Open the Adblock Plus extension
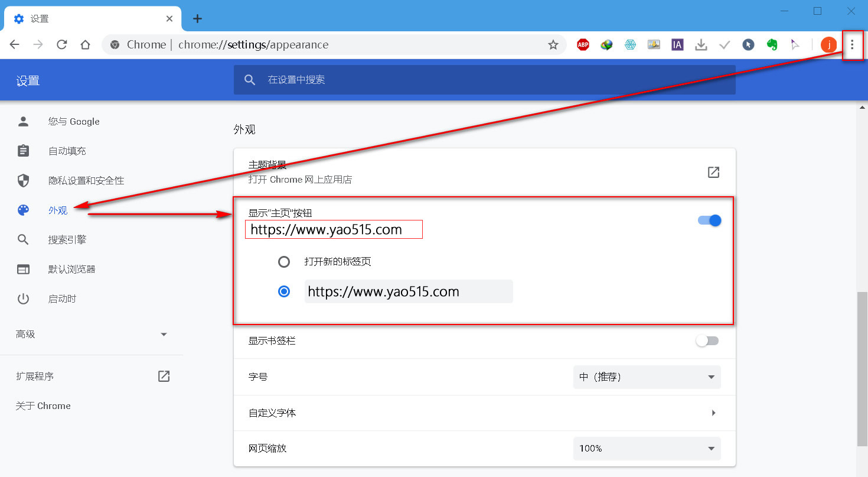 583,44
